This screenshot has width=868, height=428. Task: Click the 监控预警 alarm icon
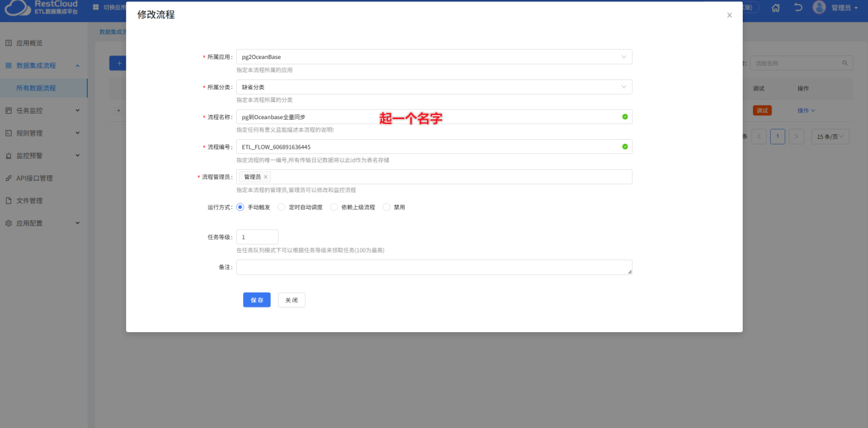[x=9, y=155]
